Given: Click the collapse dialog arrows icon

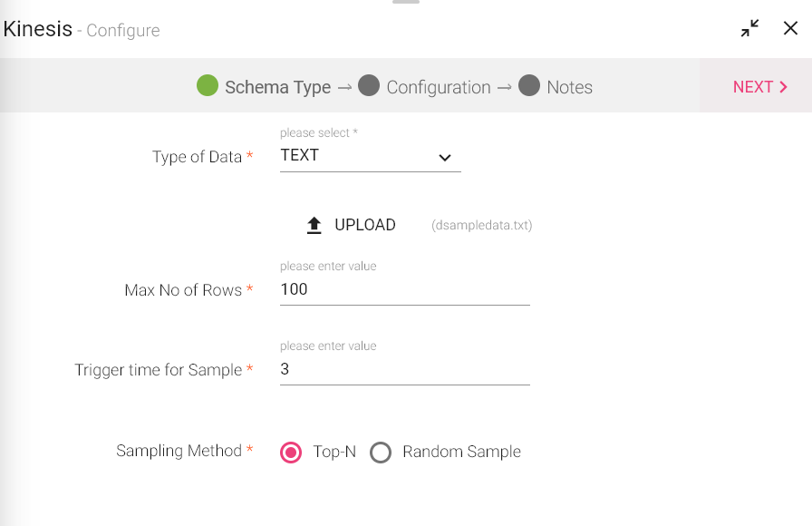Looking at the screenshot, I should (x=749, y=29).
